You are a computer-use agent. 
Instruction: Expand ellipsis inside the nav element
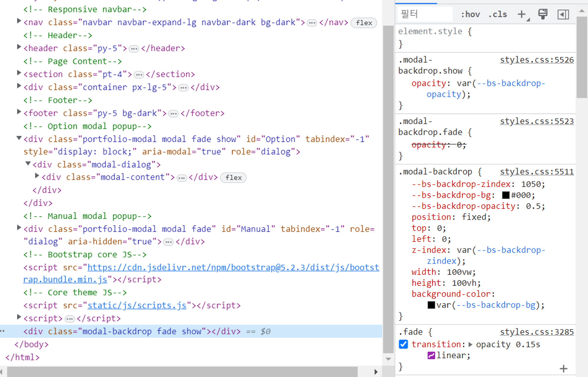(312, 23)
